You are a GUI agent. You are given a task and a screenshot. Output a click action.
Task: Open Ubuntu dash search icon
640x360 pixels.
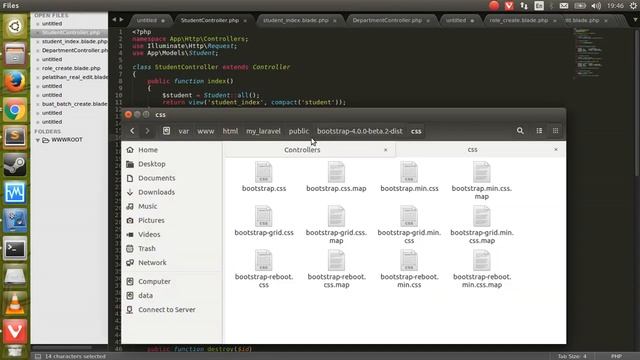[x=15, y=27]
